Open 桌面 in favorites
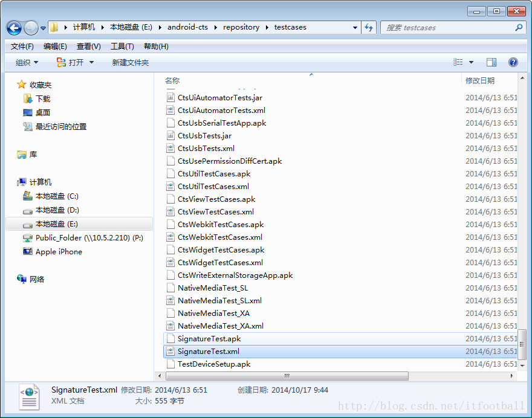The width and height of the screenshot is (532, 418). 43,112
